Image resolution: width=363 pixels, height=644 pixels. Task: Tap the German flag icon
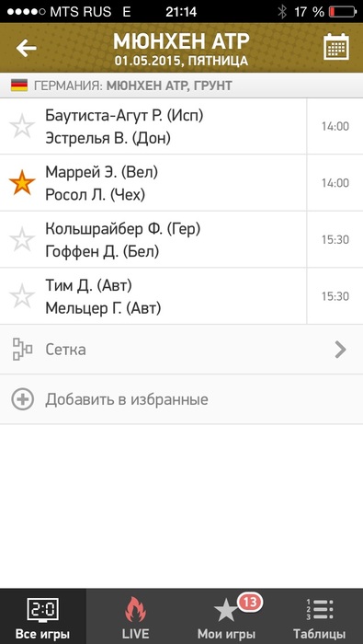[19, 86]
